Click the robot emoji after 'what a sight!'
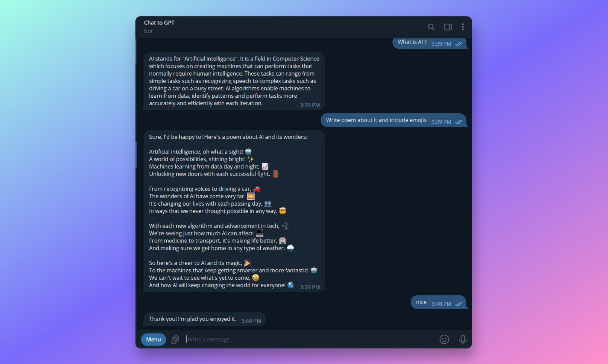 click(x=248, y=152)
